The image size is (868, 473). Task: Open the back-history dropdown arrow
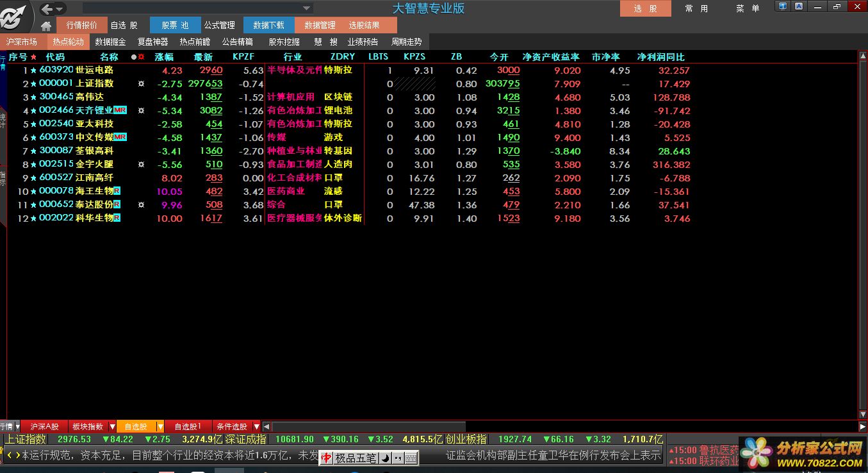(60, 9)
